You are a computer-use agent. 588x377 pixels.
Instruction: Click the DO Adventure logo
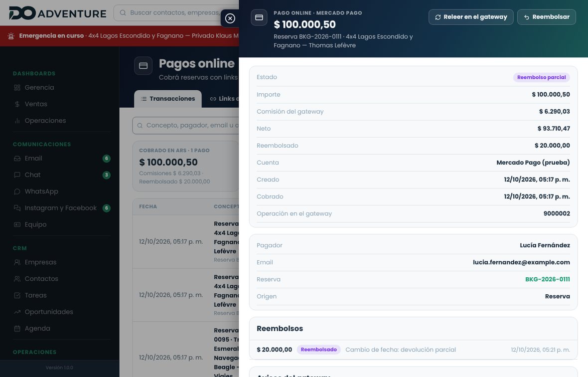click(x=58, y=13)
